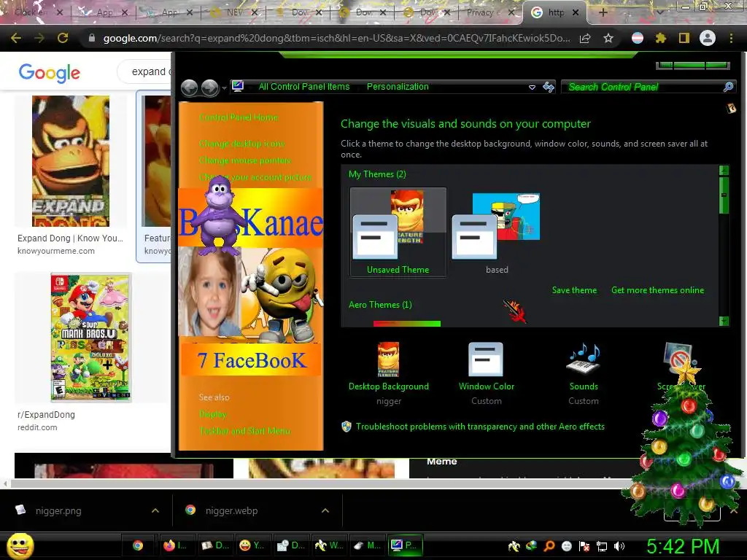Click the Personalization breadcrumb
Viewport: 747px width, 560px height.
(x=398, y=87)
